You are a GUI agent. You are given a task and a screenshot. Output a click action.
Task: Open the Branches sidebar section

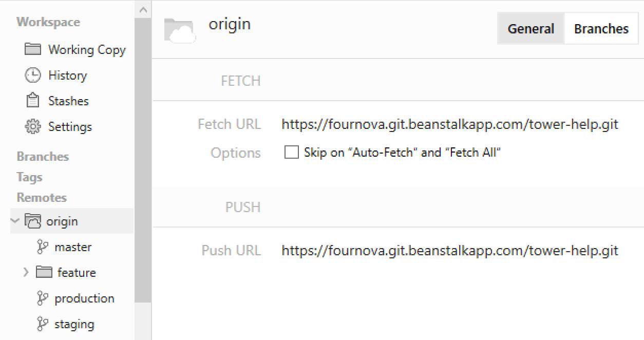point(43,157)
